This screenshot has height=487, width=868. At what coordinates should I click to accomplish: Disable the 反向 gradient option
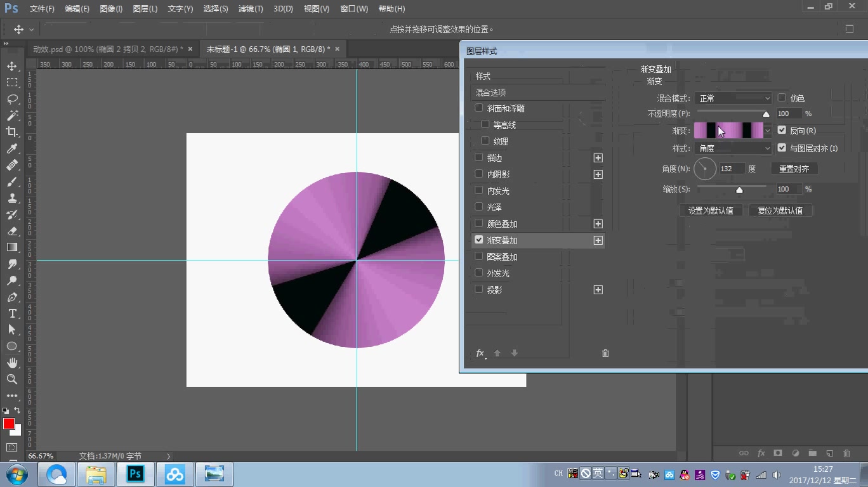781,130
